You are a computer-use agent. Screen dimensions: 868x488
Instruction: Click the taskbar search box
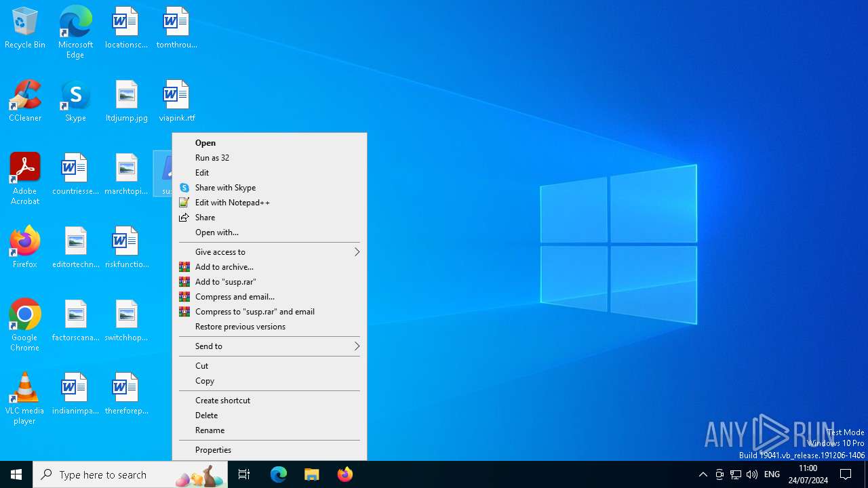tap(130, 474)
